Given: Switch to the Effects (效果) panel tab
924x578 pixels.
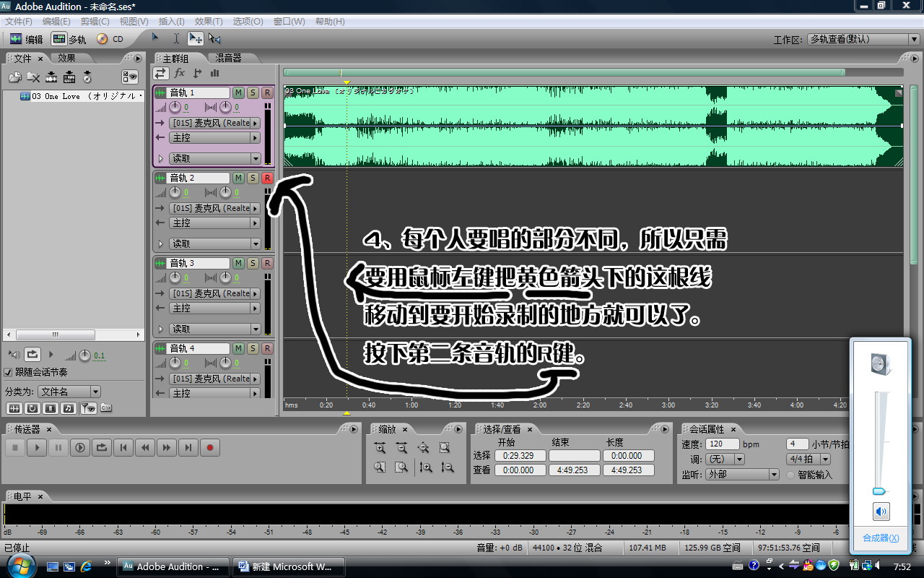Looking at the screenshot, I should pyautogui.click(x=66, y=58).
